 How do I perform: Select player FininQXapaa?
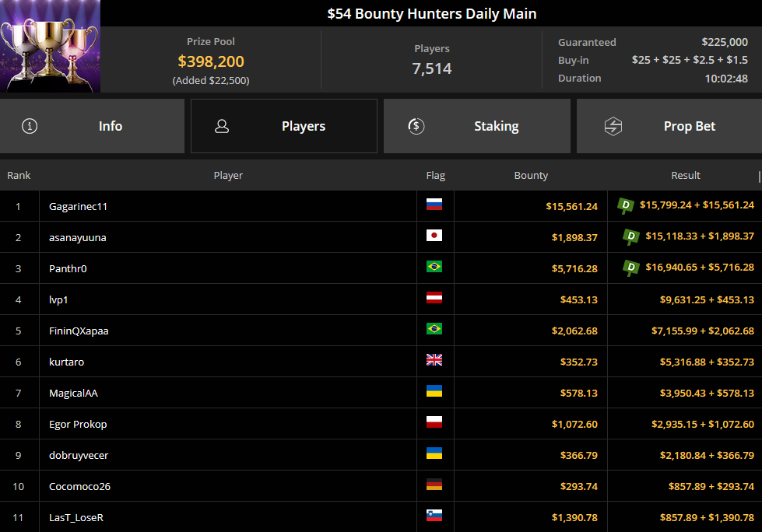tap(79, 331)
